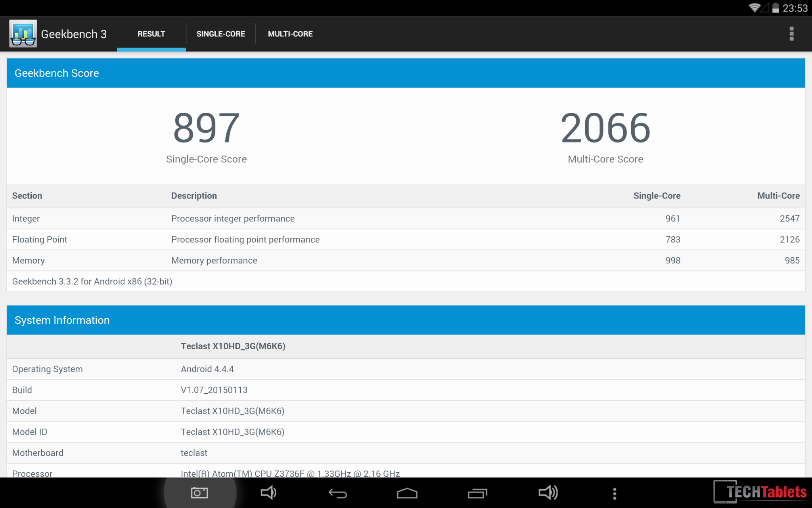Tap 'Processor integer performance' description
The height and width of the screenshot is (508, 812).
[233, 219]
